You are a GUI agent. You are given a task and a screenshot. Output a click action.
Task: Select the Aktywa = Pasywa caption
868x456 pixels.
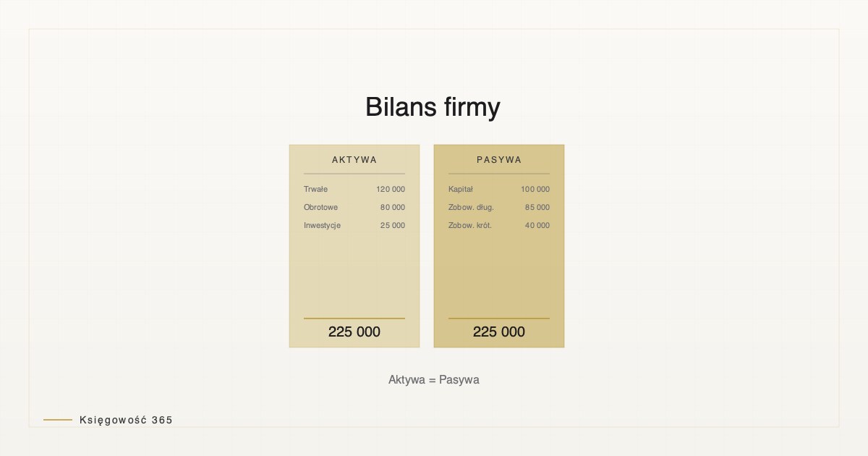click(434, 380)
